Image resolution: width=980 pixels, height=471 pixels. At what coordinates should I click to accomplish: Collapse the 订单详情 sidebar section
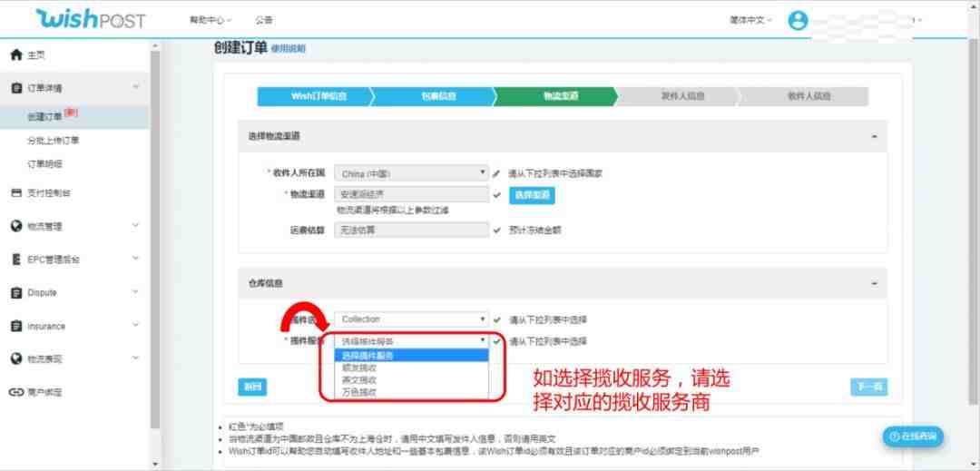[x=135, y=87]
